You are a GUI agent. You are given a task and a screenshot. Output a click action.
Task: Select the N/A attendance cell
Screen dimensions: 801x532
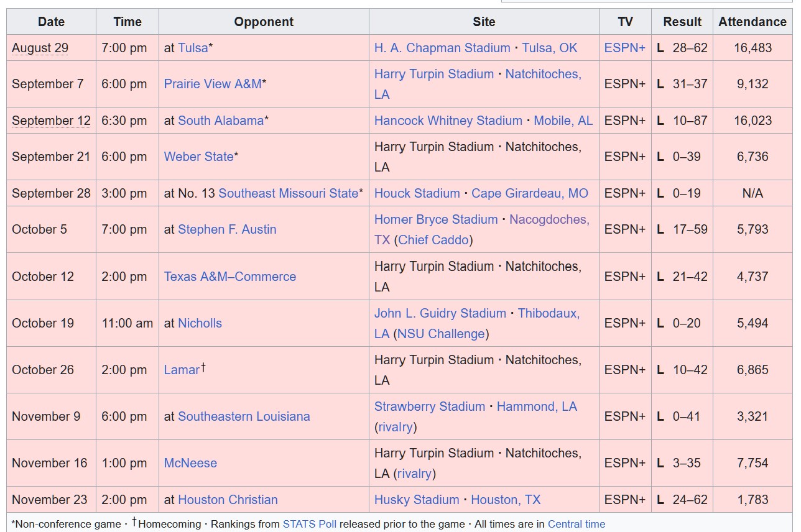tap(752, 193)
